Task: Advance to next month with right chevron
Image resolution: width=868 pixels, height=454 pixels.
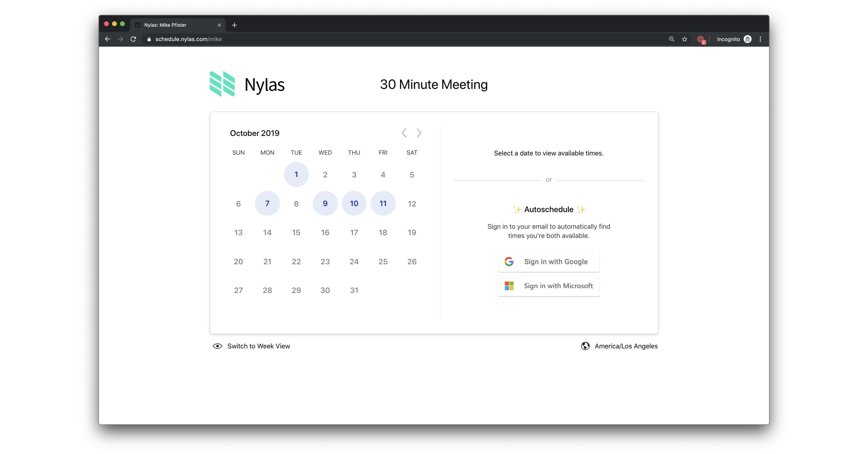Action: point(419,133)
